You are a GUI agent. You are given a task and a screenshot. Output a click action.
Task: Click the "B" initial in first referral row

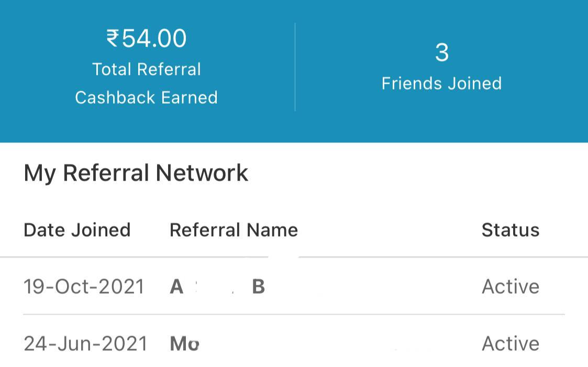(259, 287)
